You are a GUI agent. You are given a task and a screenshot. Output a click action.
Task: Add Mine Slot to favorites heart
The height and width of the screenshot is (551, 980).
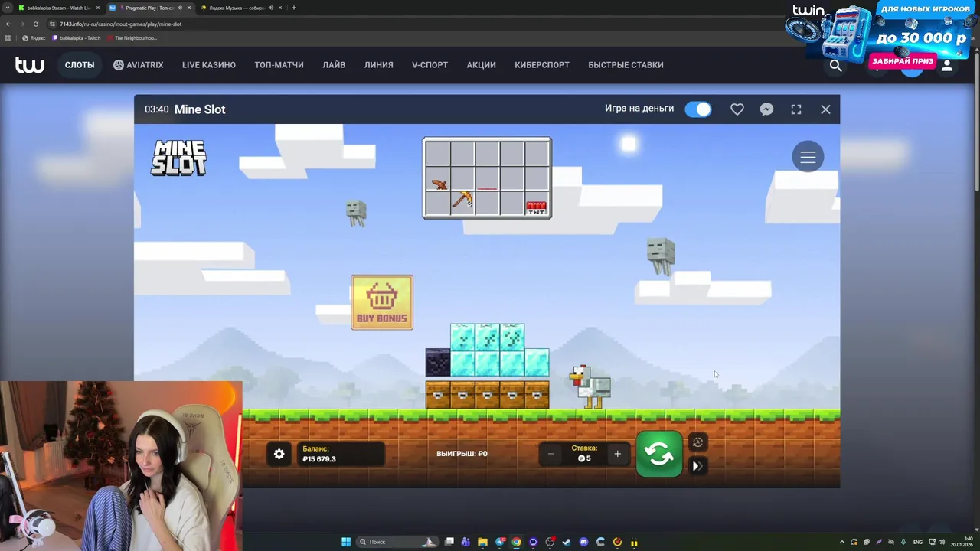[737, 109]
